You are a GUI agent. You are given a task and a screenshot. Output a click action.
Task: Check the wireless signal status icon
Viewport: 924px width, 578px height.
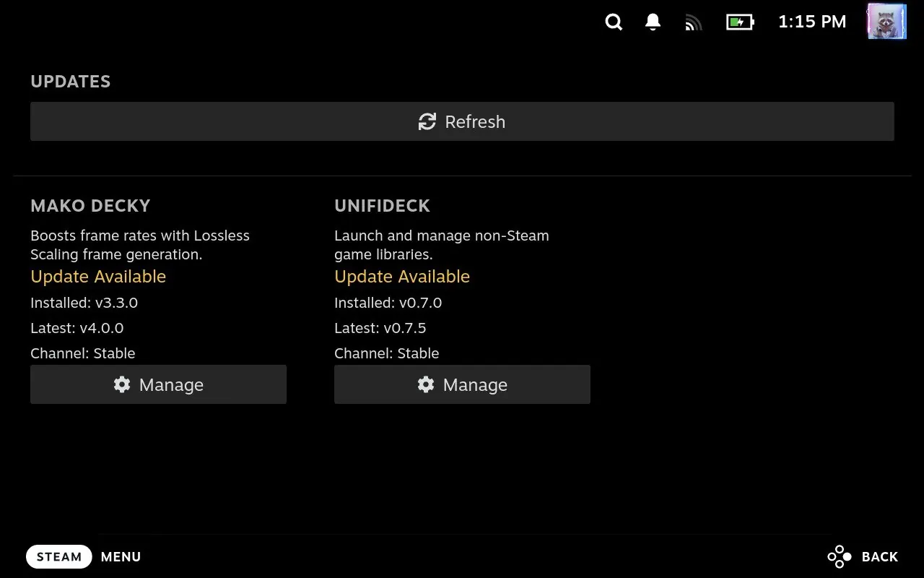click(693, 23)
